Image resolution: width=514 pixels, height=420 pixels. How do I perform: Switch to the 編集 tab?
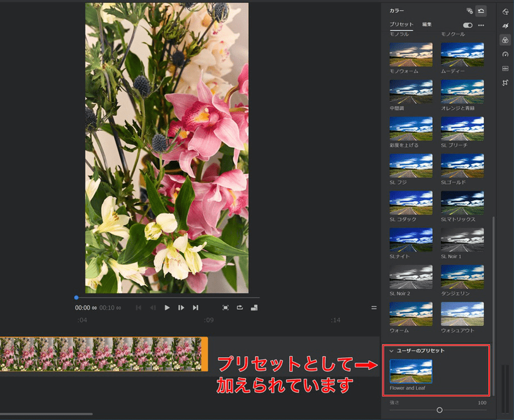[x=427, y=25]
